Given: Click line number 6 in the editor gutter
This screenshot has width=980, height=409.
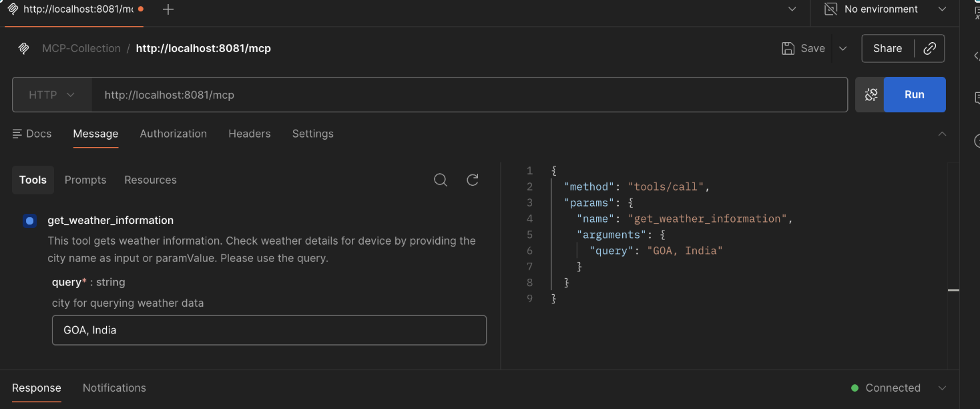Looking at the screenshot, I should pyautogui.click(x=529, y=251).
